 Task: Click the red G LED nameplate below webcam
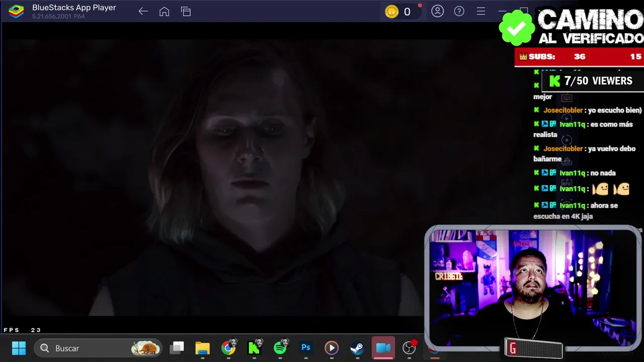click(x=533, y=348)
